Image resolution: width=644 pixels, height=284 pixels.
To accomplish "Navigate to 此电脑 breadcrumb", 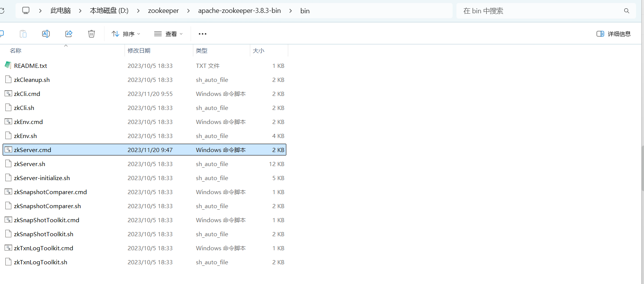I will coord(61,11).
